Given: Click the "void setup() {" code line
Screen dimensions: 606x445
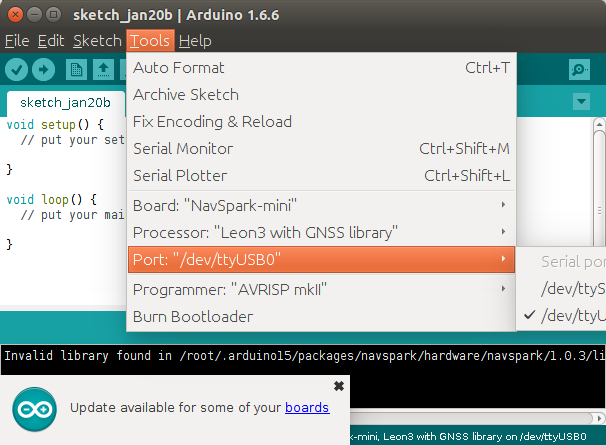Looking at the screenshot, I should point(55,125).
